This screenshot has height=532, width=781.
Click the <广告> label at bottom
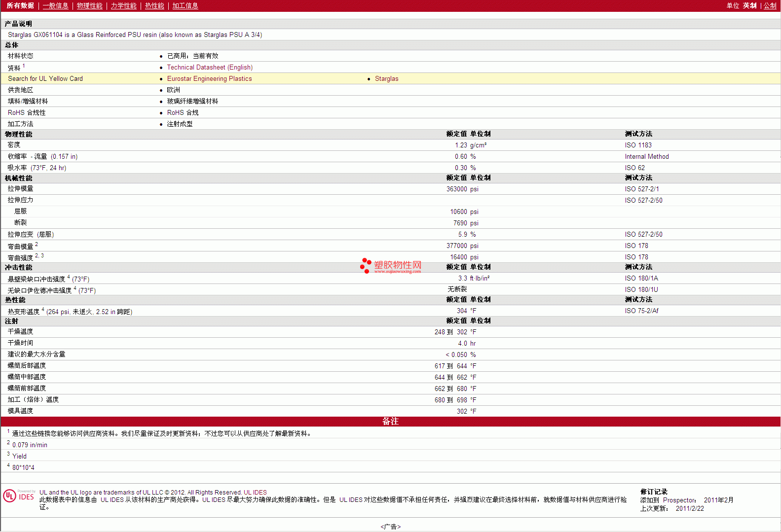390,527
